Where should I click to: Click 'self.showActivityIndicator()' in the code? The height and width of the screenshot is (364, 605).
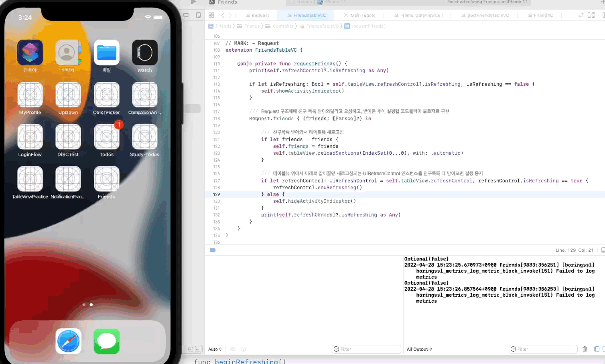coord(302,91)
